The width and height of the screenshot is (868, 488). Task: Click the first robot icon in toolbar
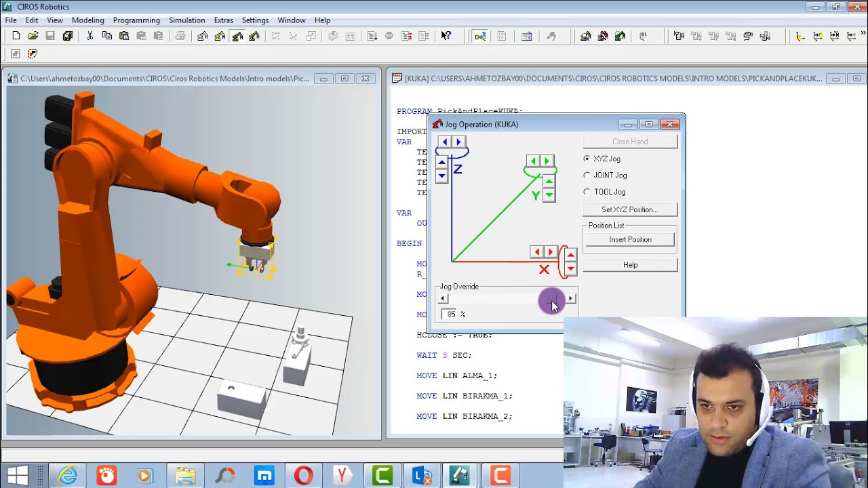click(x=202, y=36)
